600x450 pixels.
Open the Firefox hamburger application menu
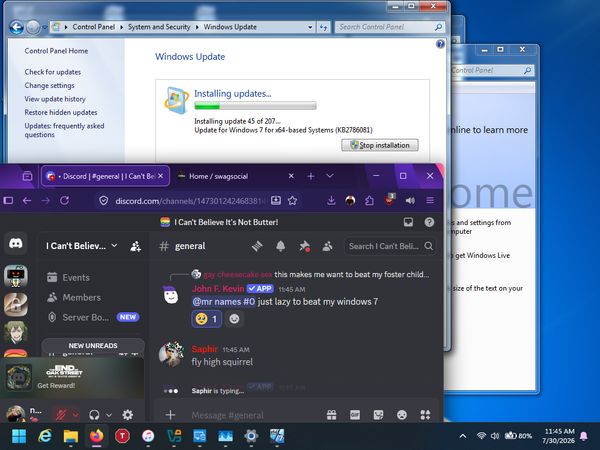click(x=430, y=201)
